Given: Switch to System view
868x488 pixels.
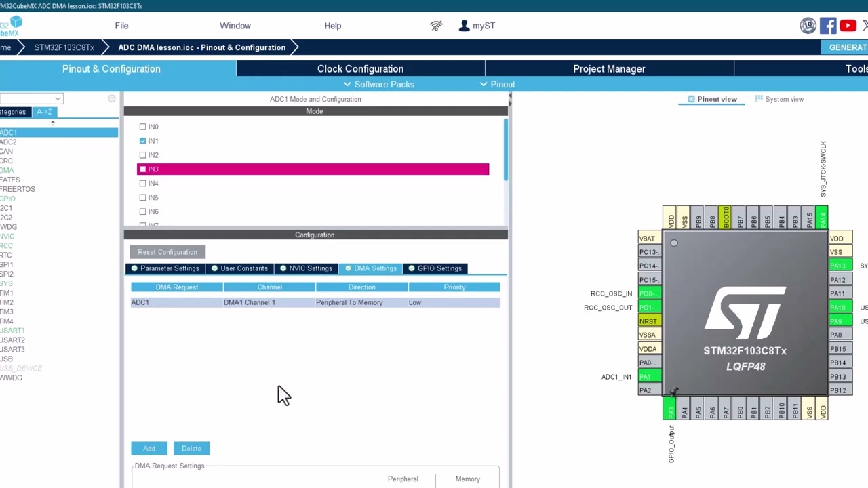Looking at the screenshot, I should (779, 99).
